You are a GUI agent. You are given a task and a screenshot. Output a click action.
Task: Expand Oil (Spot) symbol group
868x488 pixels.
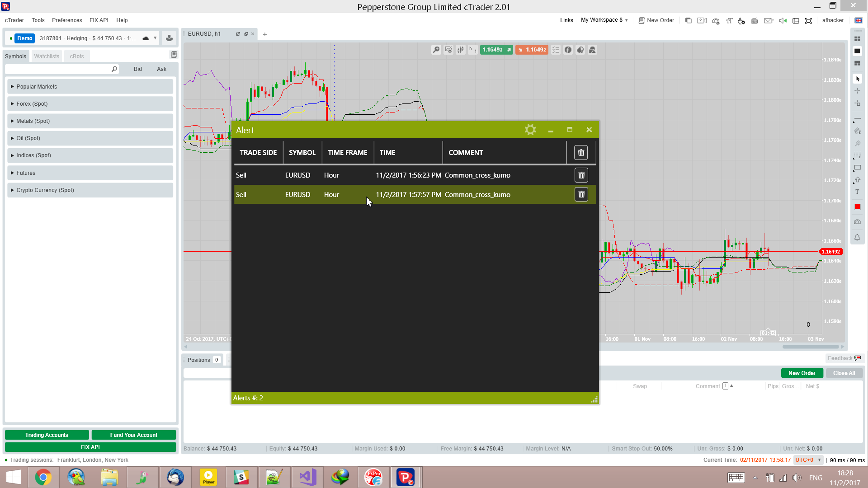click(90, 138)
